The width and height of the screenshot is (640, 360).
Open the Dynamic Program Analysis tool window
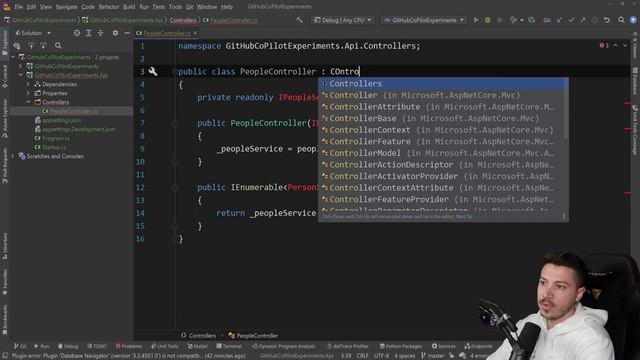tap(284, 346)
